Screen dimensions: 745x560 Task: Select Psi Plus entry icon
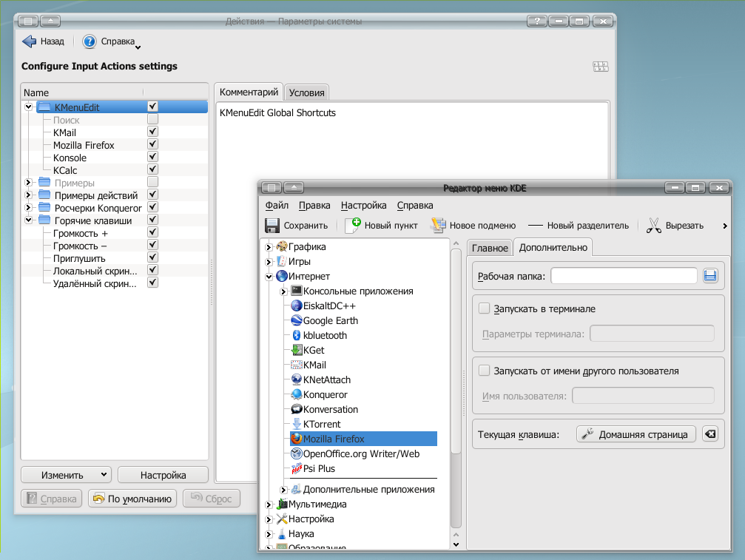[297, 468]
